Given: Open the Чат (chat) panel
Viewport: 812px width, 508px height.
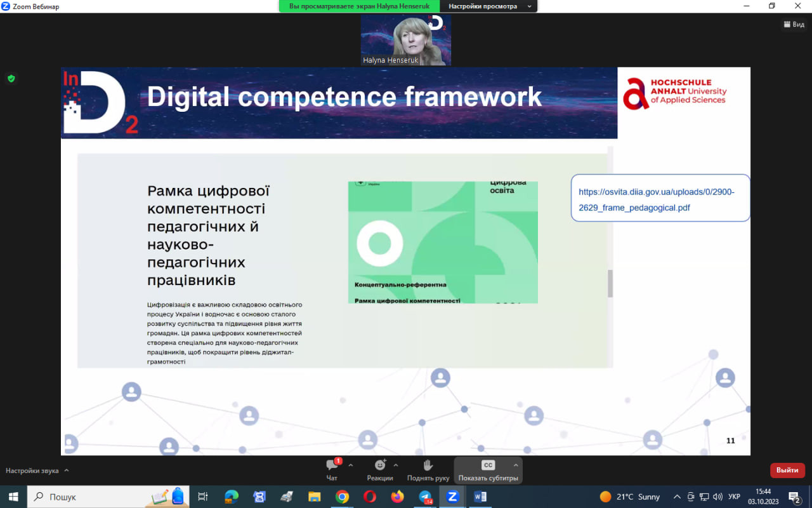Looking at the screenshot, I should pos(332,469).
